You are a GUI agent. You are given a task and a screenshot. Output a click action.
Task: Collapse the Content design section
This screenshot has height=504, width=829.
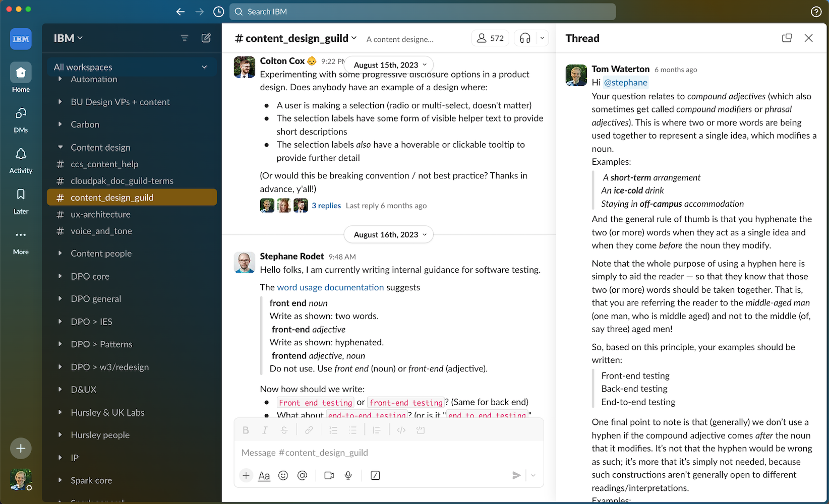click(x=60, y=147)
